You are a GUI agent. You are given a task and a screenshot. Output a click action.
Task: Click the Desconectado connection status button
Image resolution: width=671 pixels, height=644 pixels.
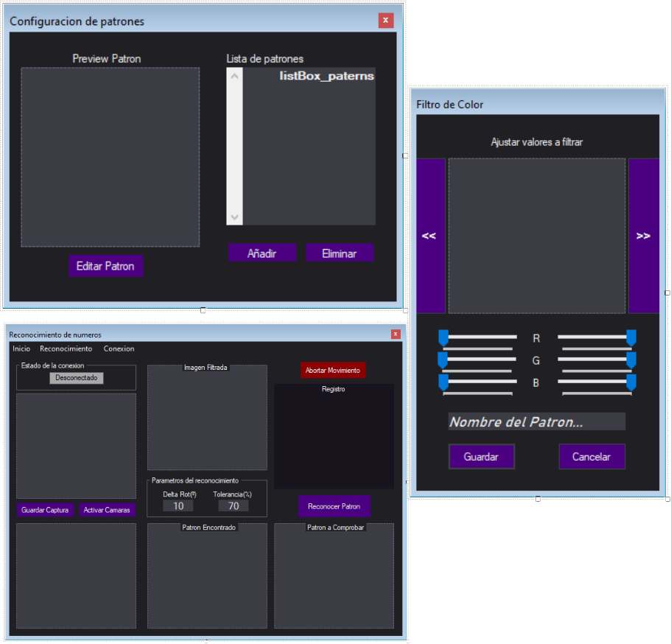point(76,377)
